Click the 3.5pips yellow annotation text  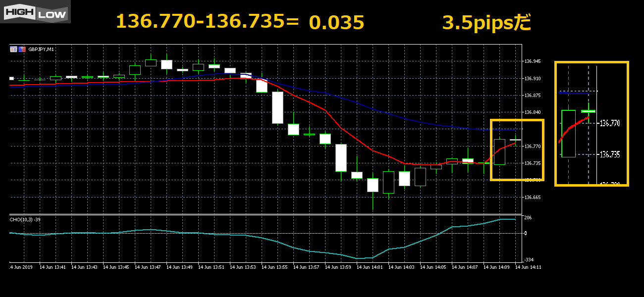click(486, 22)
